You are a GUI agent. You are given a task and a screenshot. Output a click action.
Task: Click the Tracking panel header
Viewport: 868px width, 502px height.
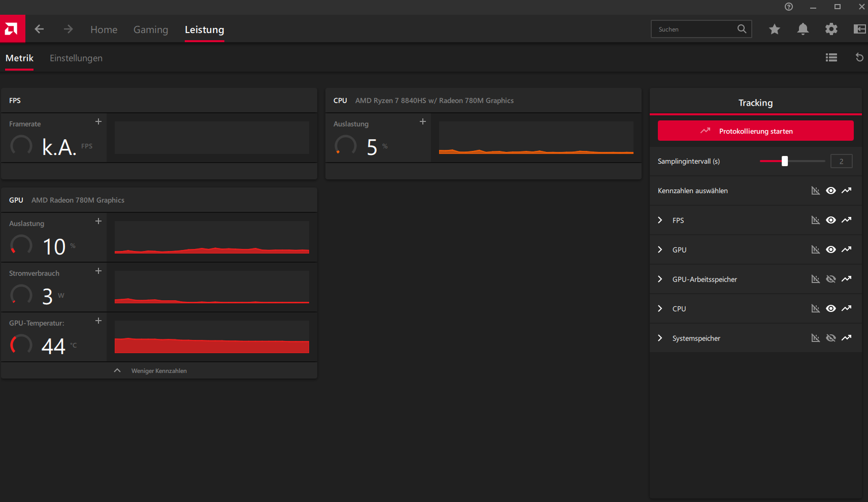[x=756, y=103]
